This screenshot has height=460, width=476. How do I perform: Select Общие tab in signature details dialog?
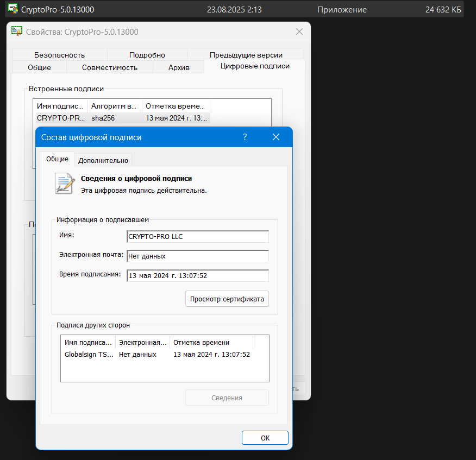point(58,159)
